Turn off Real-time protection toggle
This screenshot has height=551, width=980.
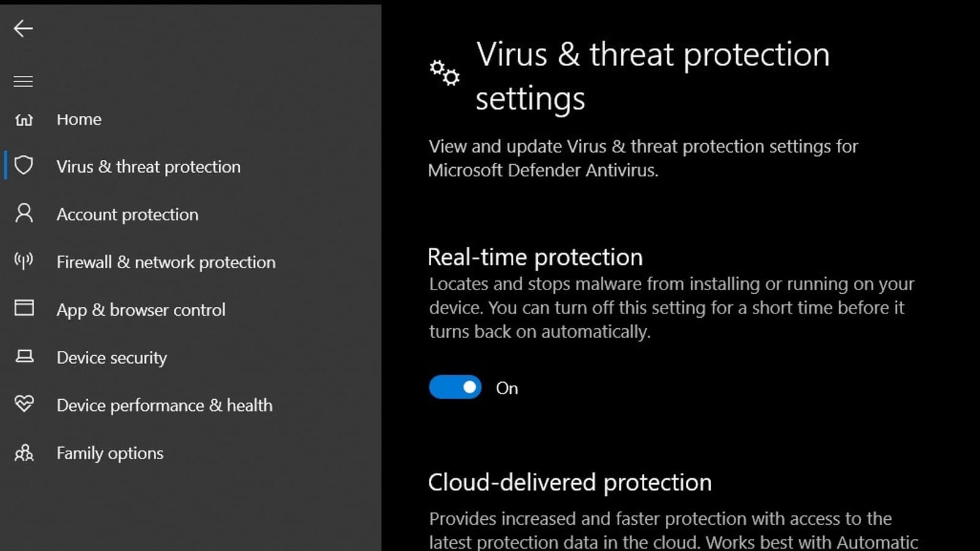coord(455,388)
